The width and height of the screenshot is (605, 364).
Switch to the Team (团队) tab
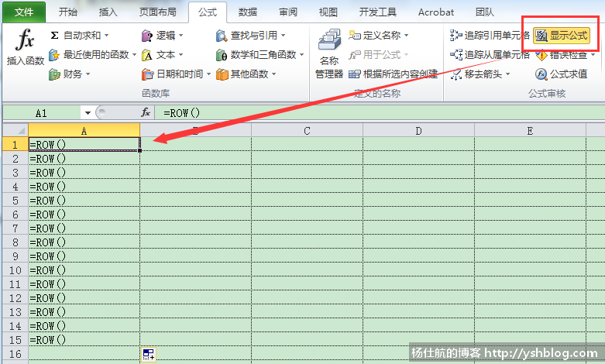click(x=485, y=12)
